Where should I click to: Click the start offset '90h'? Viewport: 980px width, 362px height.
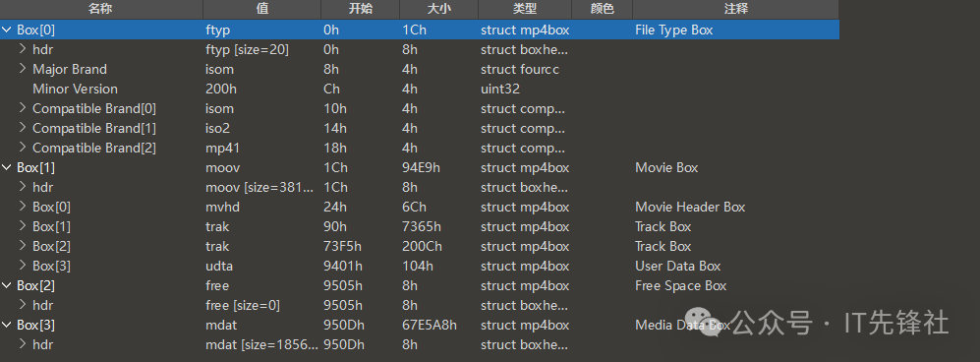click(x=335, y=226)
